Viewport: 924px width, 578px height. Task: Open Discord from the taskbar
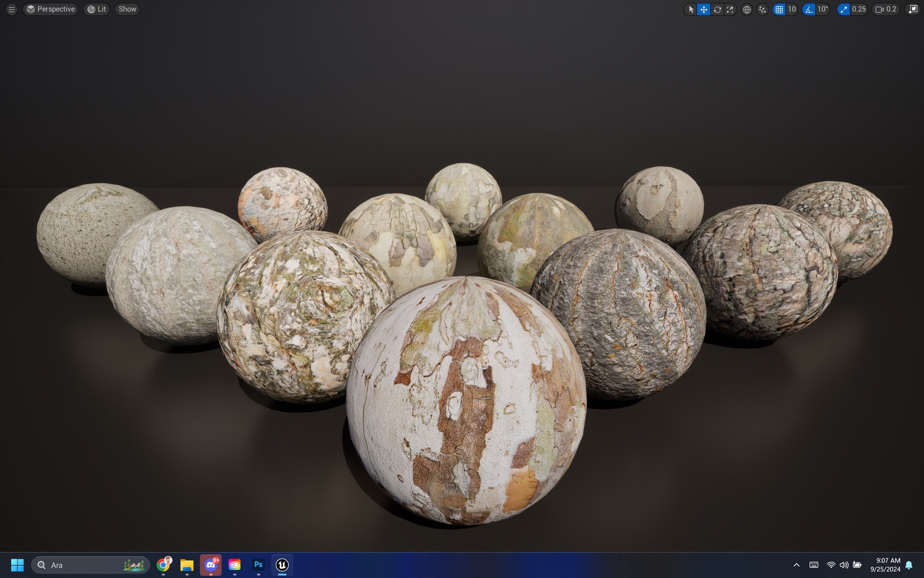211,565
